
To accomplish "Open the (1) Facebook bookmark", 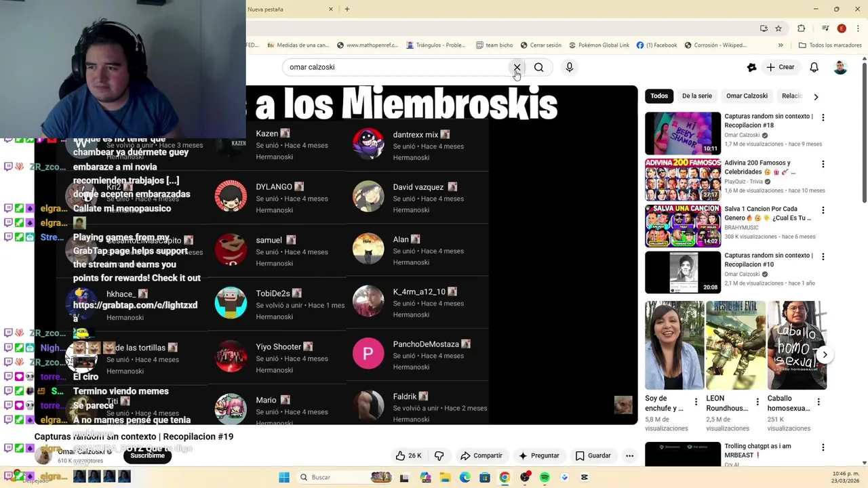I will 656,45.
